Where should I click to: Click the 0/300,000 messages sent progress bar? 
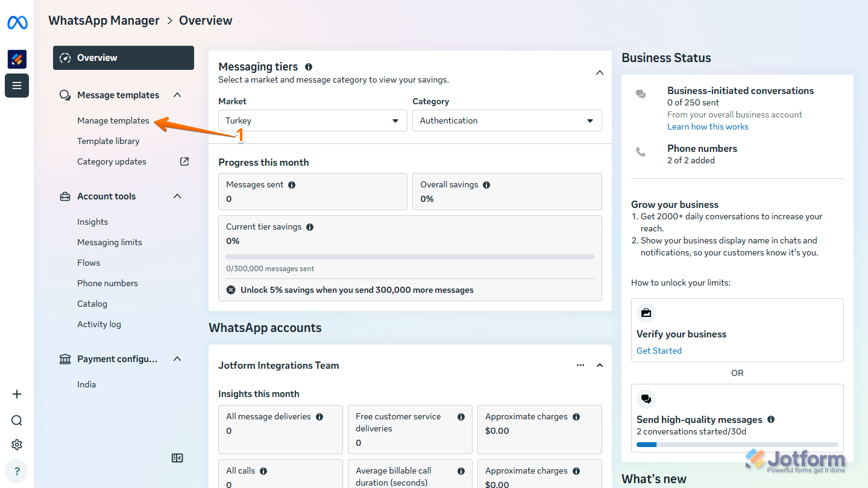pyautogui.click(x=410, y=257)
